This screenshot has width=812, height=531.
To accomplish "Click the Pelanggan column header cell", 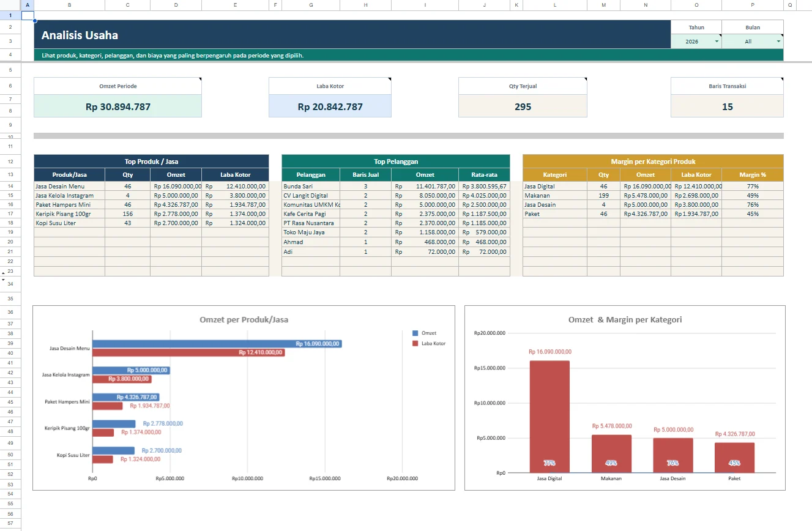I will tap(311, 175).
